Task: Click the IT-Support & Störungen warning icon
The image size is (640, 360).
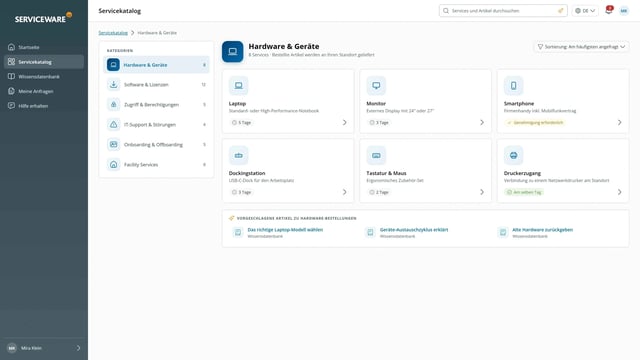Action: coord(113,124)
